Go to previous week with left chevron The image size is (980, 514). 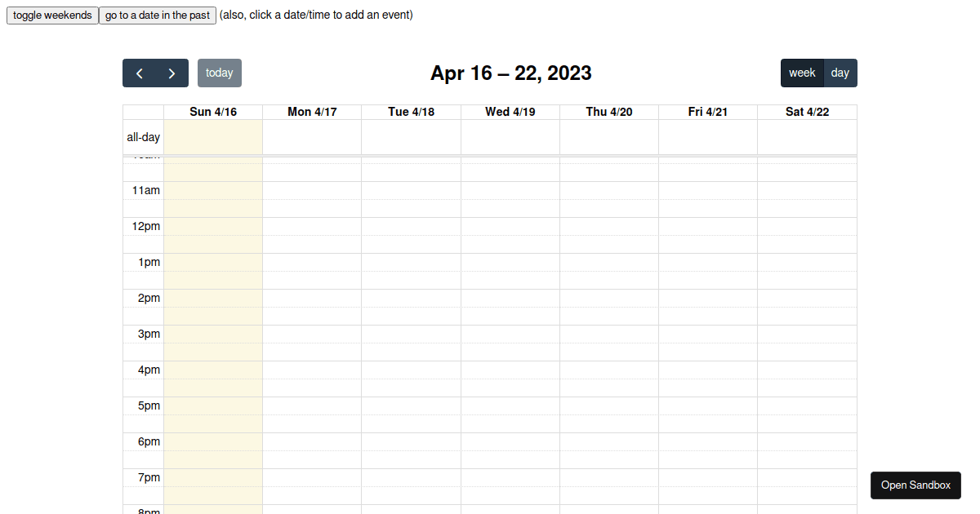(139, 73)
